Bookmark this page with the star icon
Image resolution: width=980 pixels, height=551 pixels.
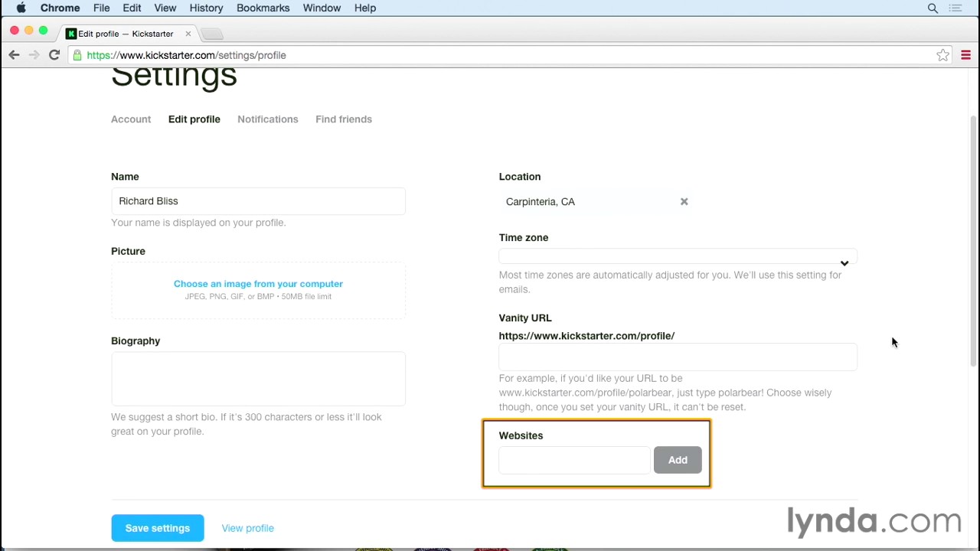[943, 55]
